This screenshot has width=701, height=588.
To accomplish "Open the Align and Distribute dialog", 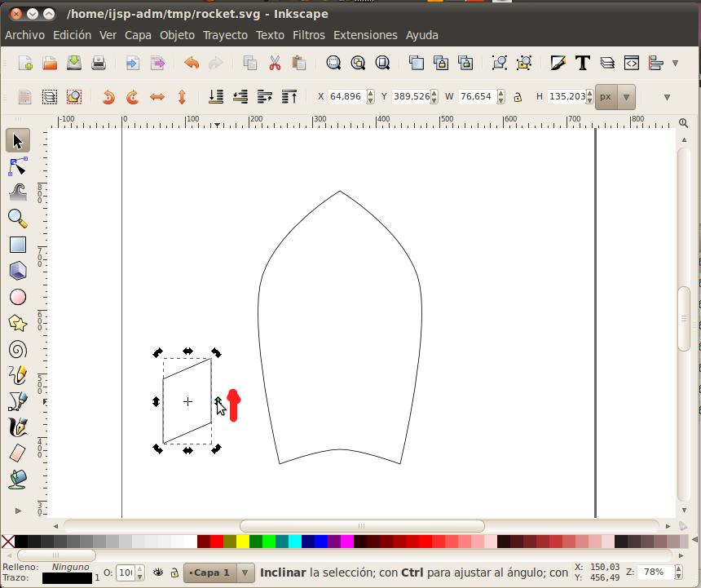I will pyautogui.click(x=656, y=63).
